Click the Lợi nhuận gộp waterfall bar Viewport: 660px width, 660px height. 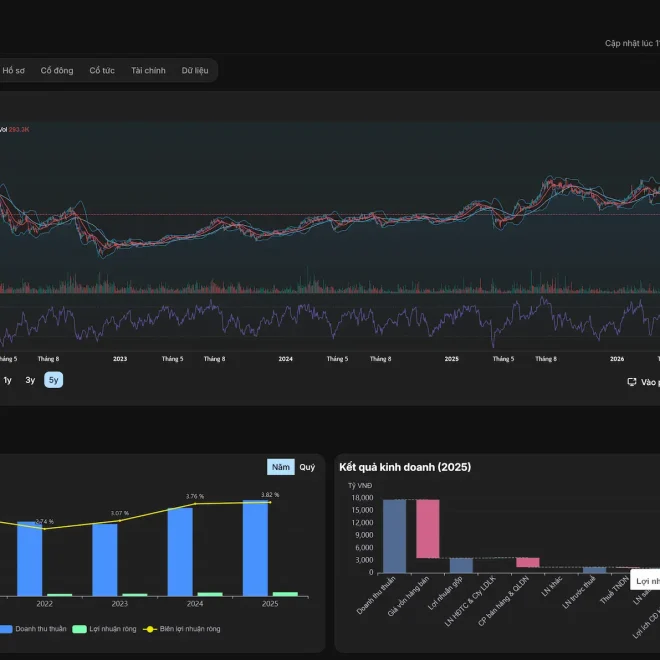461,565
